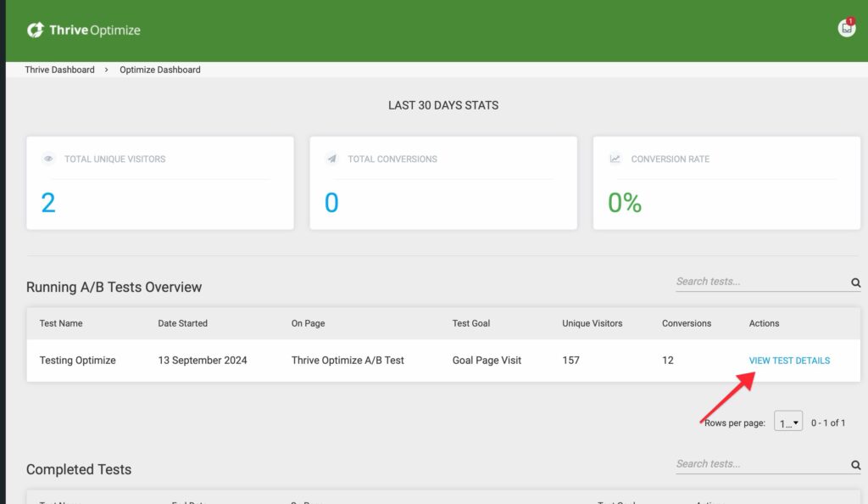Open View Test Details for Testing Optimize
Screen dimensions: 868x504
tap(788, 361)
